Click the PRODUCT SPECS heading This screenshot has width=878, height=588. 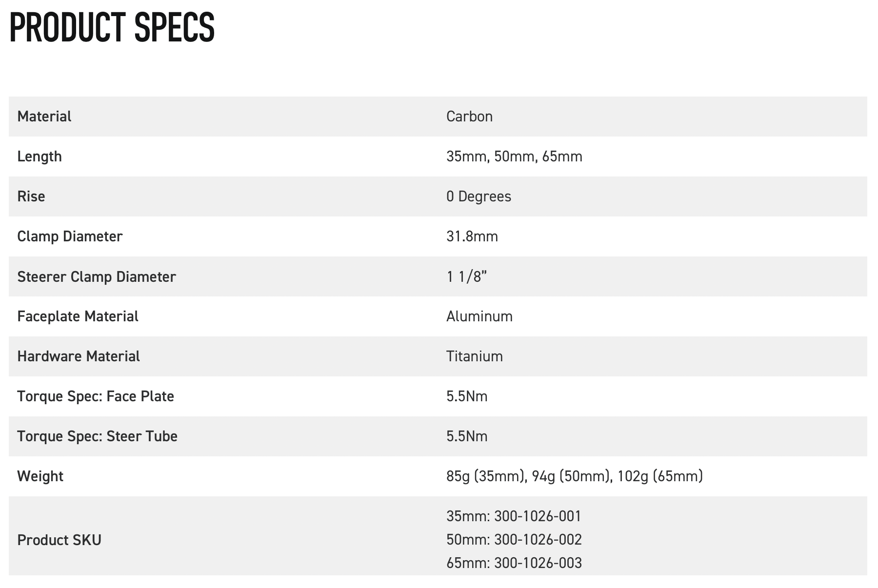tap(112, 28)
